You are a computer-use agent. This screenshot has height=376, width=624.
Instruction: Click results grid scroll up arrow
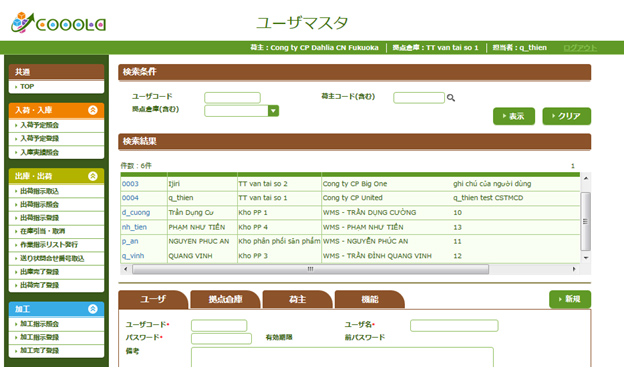585,178
